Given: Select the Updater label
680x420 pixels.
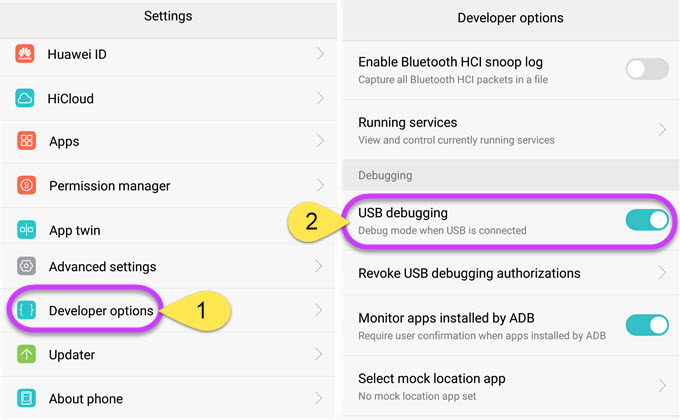Looking at the screenshot, I should coord(72,355).
